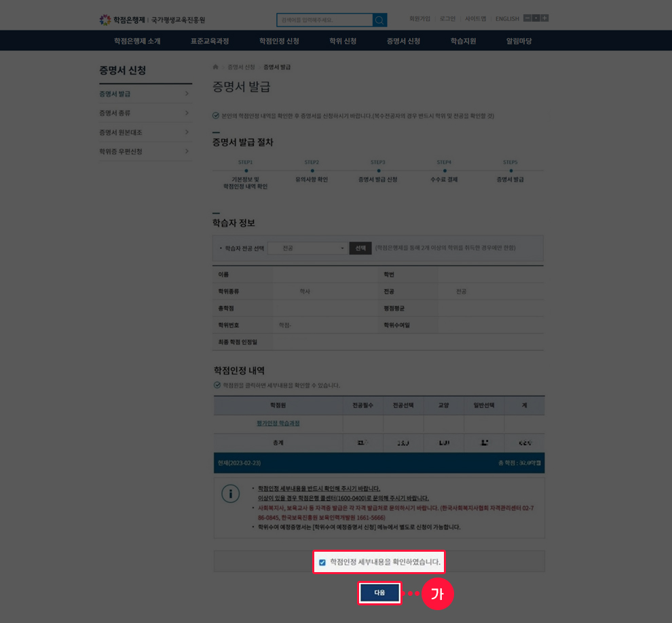Open the 학습지원 top menu
Image resolution: width=672 pixels, height=623 pixels.
463,41
